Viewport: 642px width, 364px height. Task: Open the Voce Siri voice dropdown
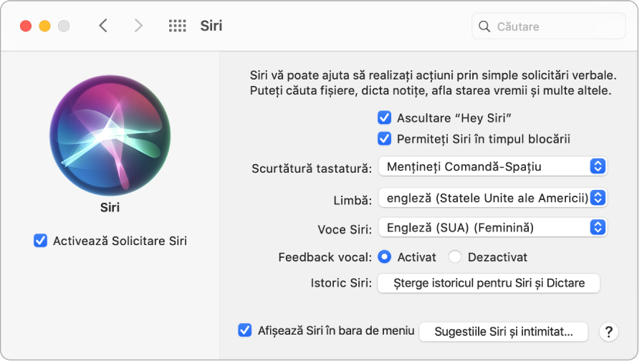pos(492,227)
